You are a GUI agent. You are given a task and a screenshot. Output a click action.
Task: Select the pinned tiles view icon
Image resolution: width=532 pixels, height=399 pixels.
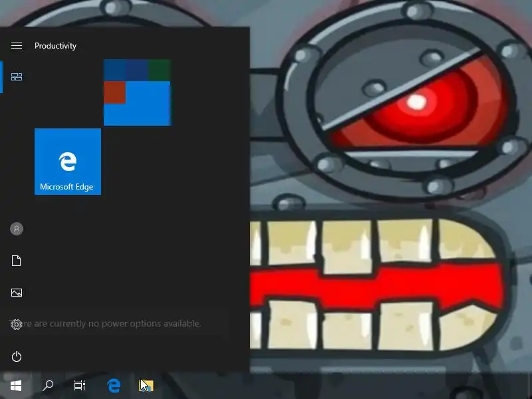click(16, 77)
